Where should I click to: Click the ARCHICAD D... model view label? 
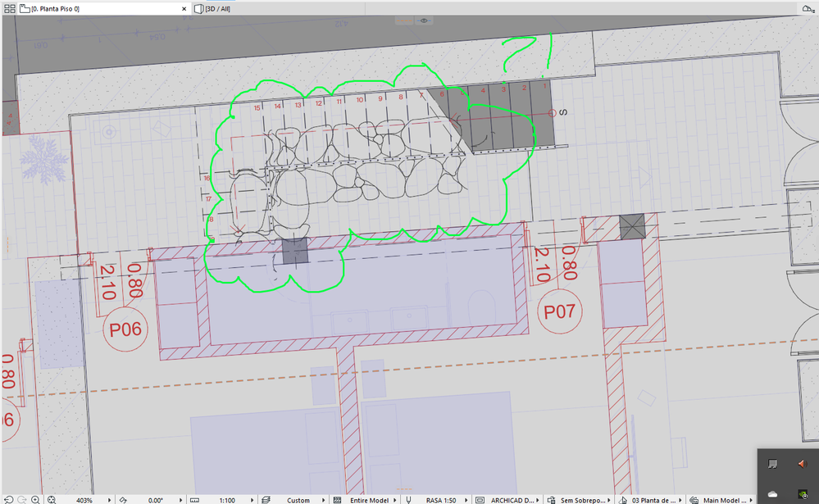(x=512, y=501)
